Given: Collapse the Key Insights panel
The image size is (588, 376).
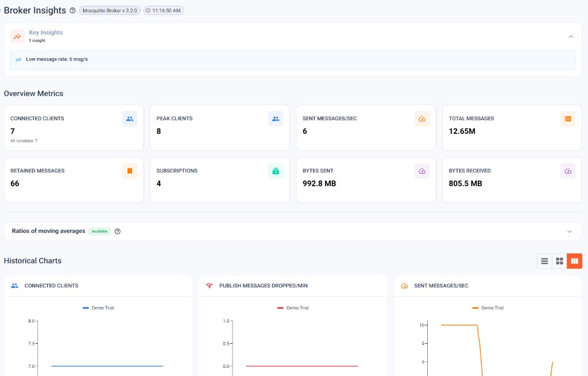Looking at the screenshot, I should click(571, 36).
